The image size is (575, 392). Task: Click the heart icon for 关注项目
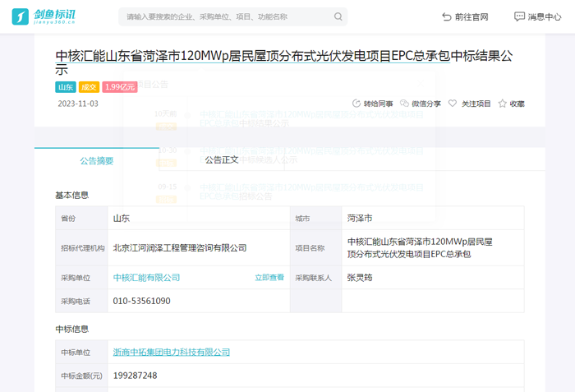tap(453, 104)
